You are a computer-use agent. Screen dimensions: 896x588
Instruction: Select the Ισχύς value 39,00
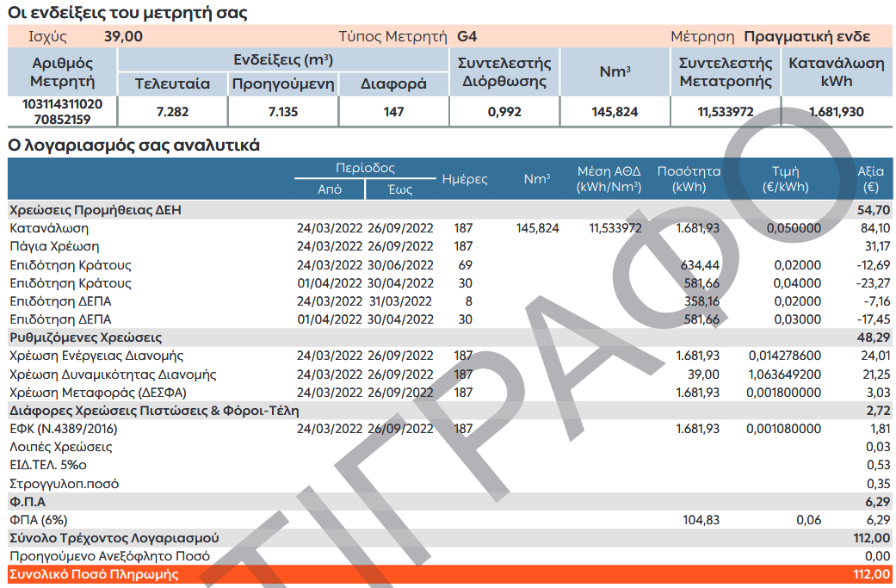pos(123,36)
